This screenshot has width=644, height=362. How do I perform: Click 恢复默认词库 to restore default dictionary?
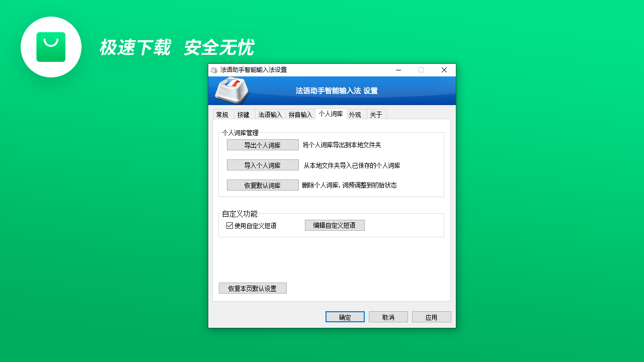(x=263, y=185)
